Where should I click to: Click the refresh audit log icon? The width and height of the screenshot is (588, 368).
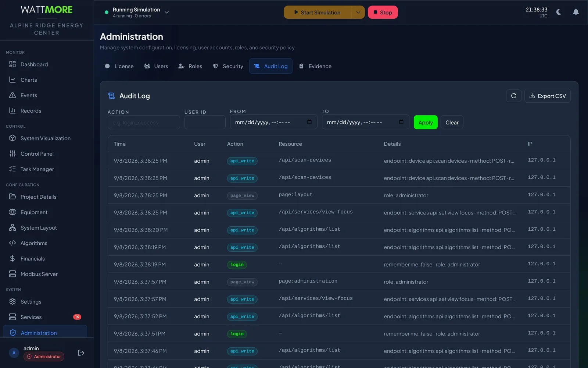[x=513, y=96]
